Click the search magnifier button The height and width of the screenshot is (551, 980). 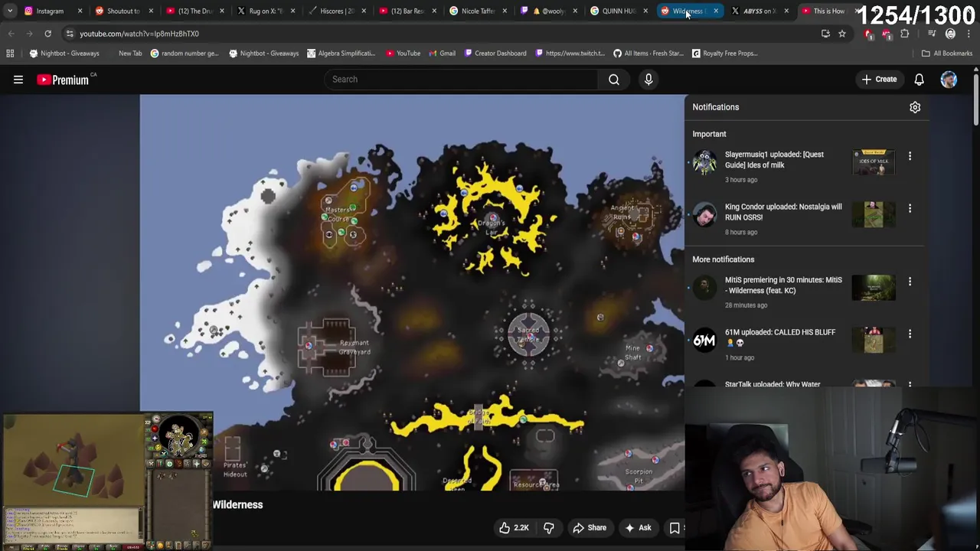click(x=614, y=80)
